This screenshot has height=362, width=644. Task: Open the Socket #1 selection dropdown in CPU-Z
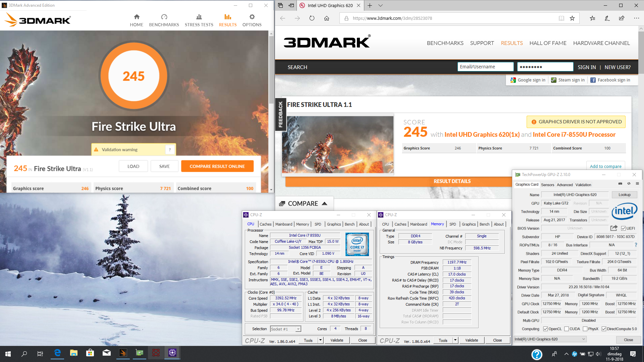[x=285, y=329]
